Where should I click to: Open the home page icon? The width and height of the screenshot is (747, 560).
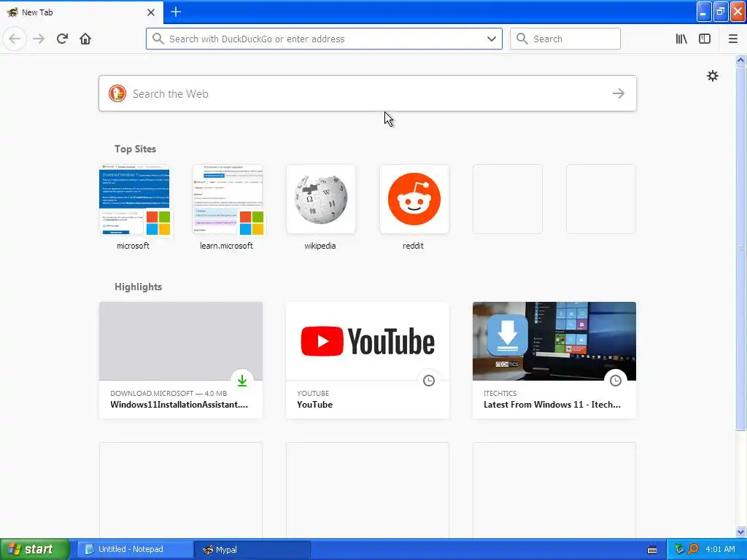pos(85,39)
